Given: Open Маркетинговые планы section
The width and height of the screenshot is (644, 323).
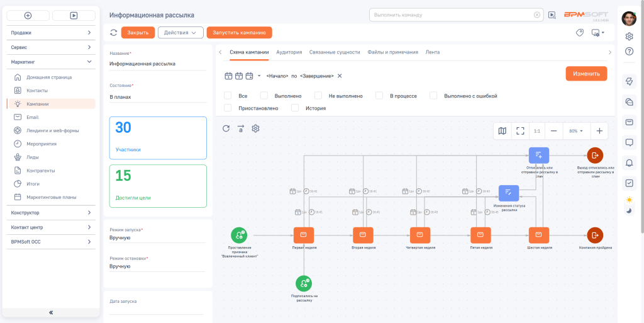Looking at the screenshot, I should pyautogui.click(x=52, y=197).
